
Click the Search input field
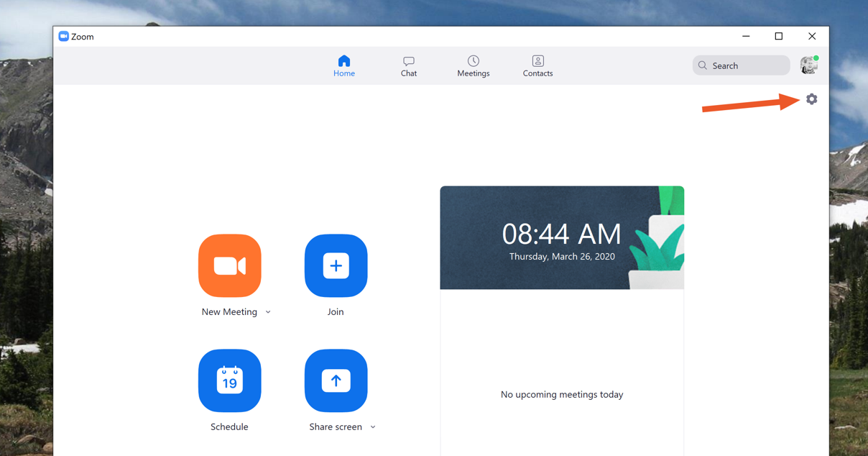point(742,65)
